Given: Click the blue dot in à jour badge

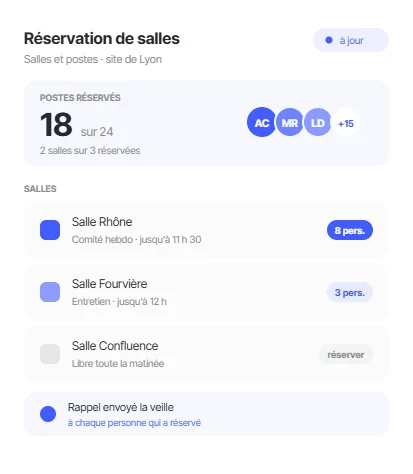Looking at the screenshot, I should pyautogui.click(x=329, y=40).
